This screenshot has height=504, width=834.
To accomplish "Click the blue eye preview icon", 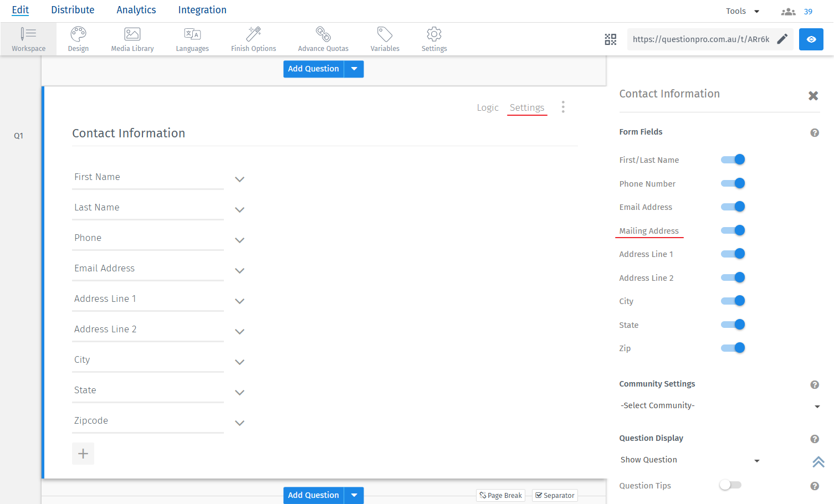I will click(811, 39).
